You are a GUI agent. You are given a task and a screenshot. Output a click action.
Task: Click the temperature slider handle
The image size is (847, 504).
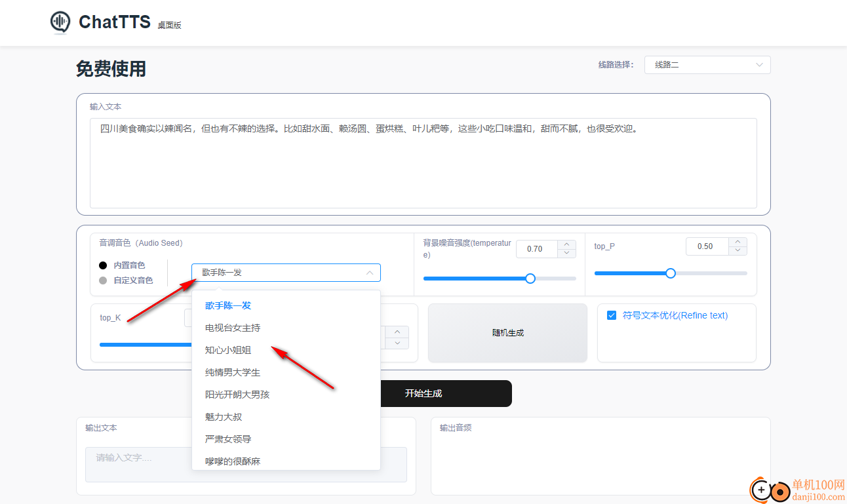click(530, 279)
